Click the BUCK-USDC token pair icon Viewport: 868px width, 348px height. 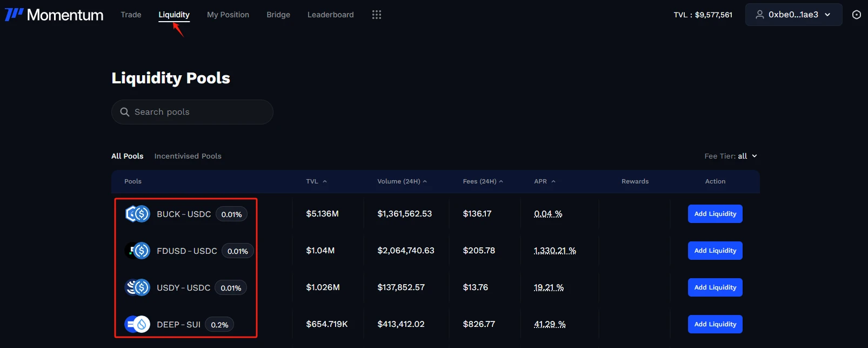pos(137,214)
